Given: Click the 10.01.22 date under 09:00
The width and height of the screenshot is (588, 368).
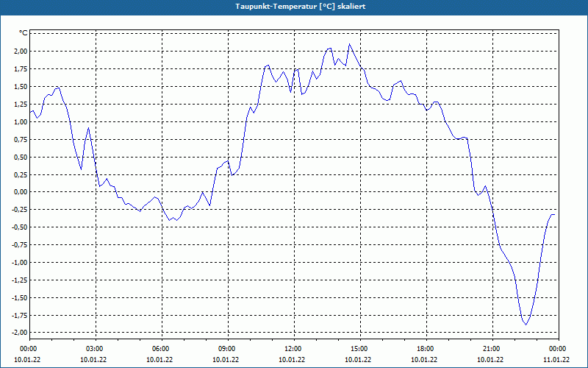Looking at the screenshot, I should point(226,360).
